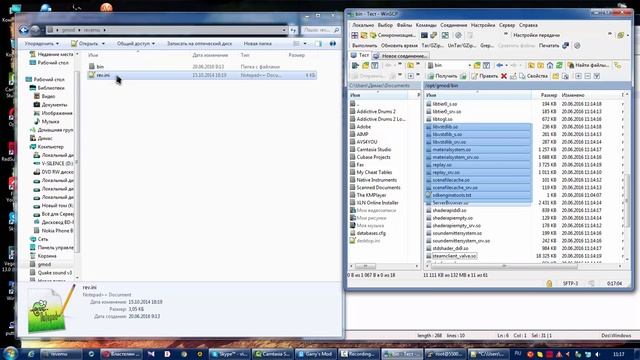640x360 pixels.
Task: Click Получить download button in WinSCP
Action: click(x=442, y=76)
